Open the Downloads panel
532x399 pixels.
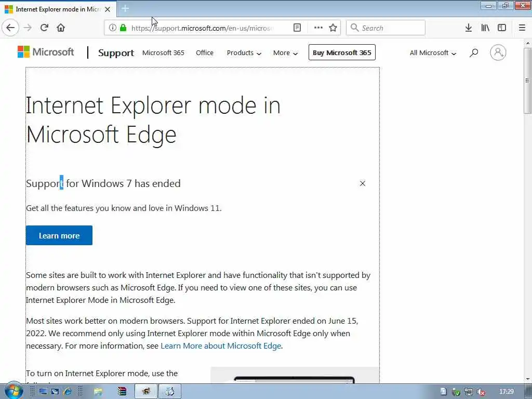coord(469,28)
